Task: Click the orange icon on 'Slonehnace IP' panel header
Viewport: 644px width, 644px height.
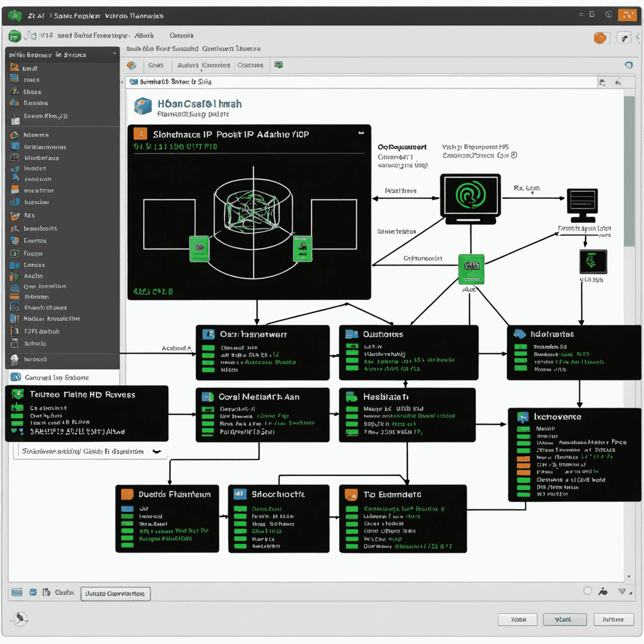Action: pos(140,134)
